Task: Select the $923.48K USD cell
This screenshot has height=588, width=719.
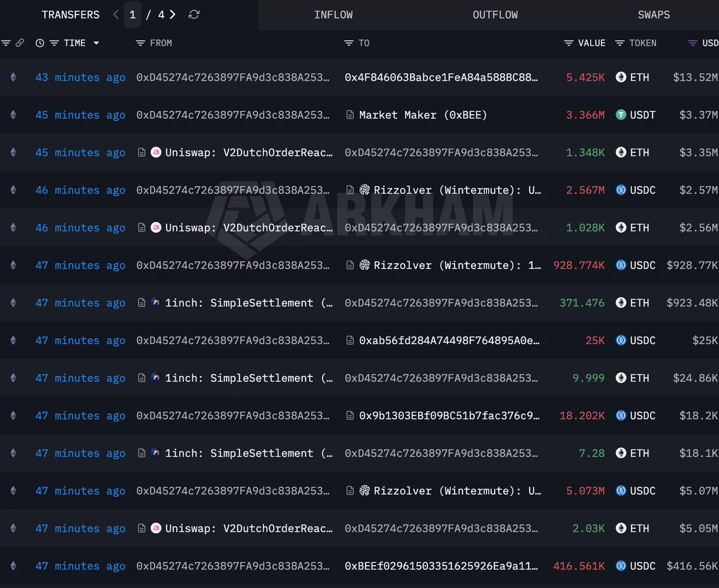Action: (692, 303)
